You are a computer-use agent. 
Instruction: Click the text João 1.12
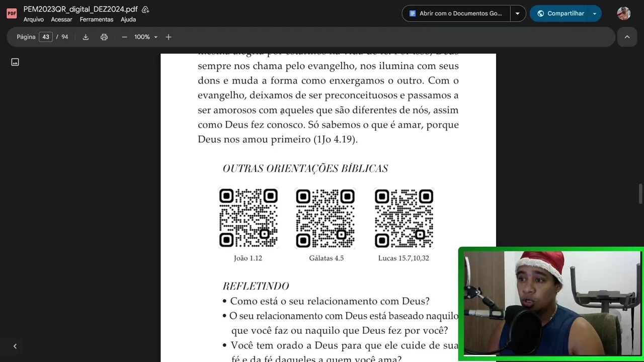click(248, 258)
